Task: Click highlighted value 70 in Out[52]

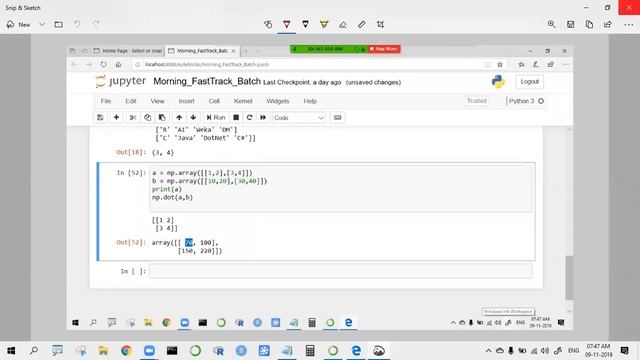Action: tap(188, 242)
